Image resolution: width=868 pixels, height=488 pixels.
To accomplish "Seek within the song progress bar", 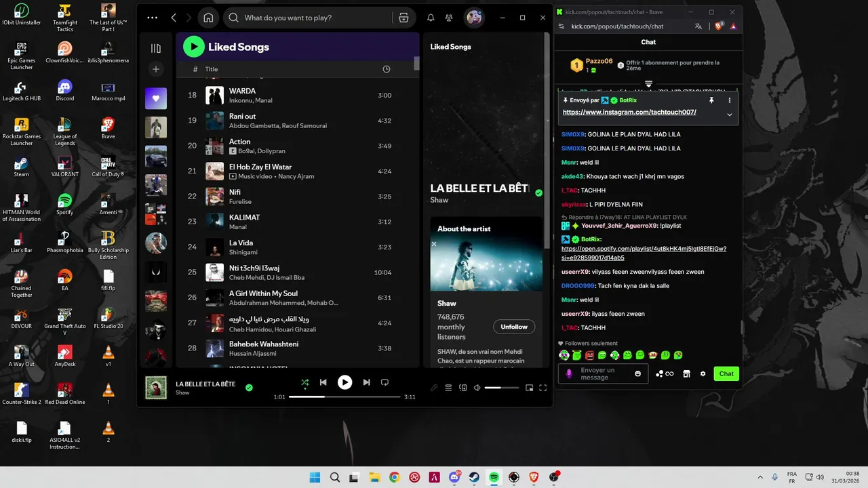I will click(344, 396).
